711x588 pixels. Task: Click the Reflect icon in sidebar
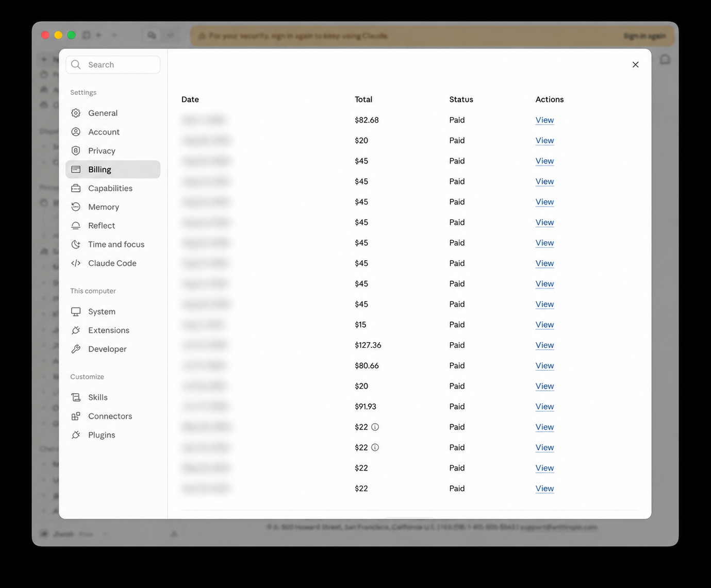[x=76, y=226]
